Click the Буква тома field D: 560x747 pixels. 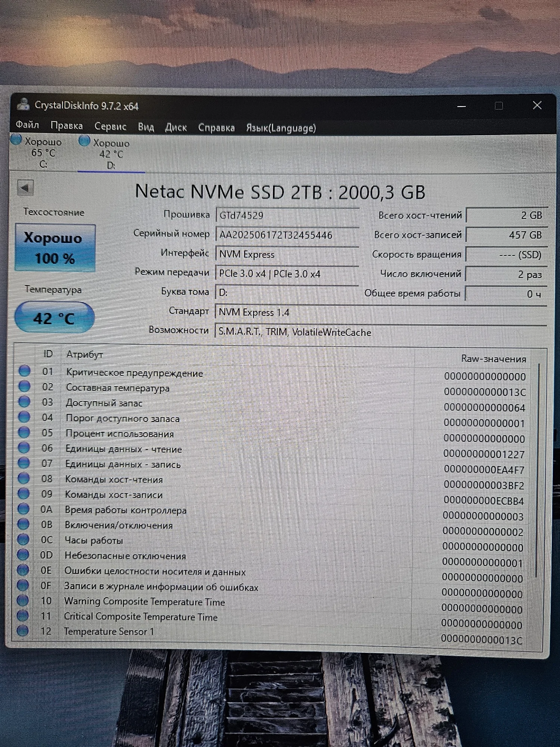(287, 292)
